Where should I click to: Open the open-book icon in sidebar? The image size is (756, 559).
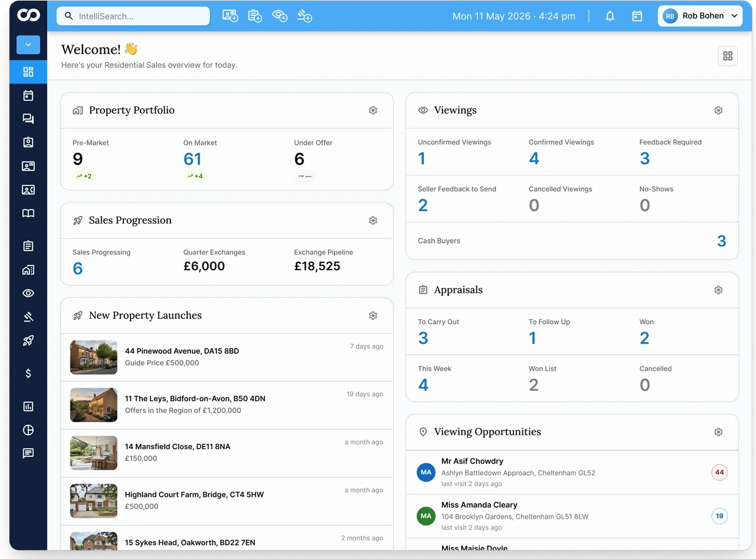tap(28, 213)
